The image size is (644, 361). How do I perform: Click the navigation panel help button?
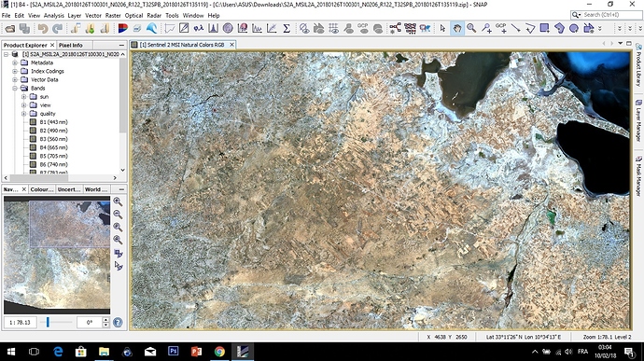(118, 323)
